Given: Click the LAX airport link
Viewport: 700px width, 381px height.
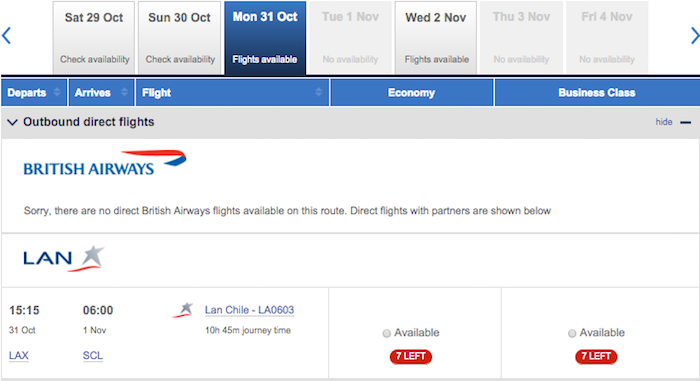Looking at the screenshot, I should point(19,356).
